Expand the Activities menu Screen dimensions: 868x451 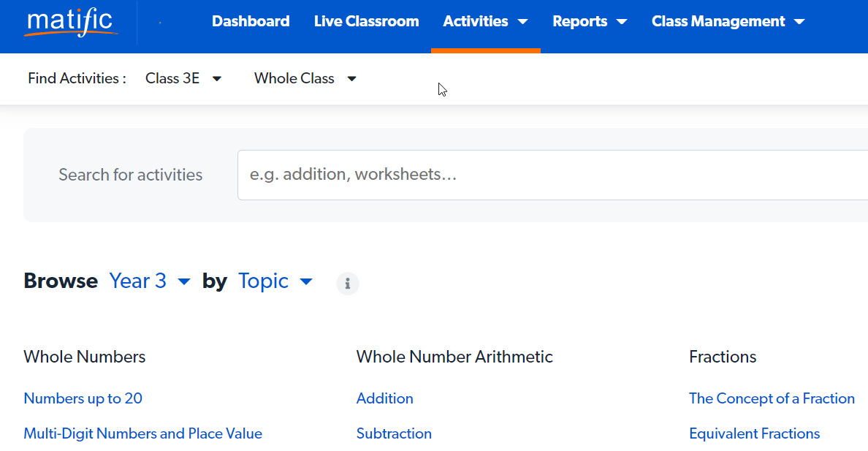coord(485,22)
